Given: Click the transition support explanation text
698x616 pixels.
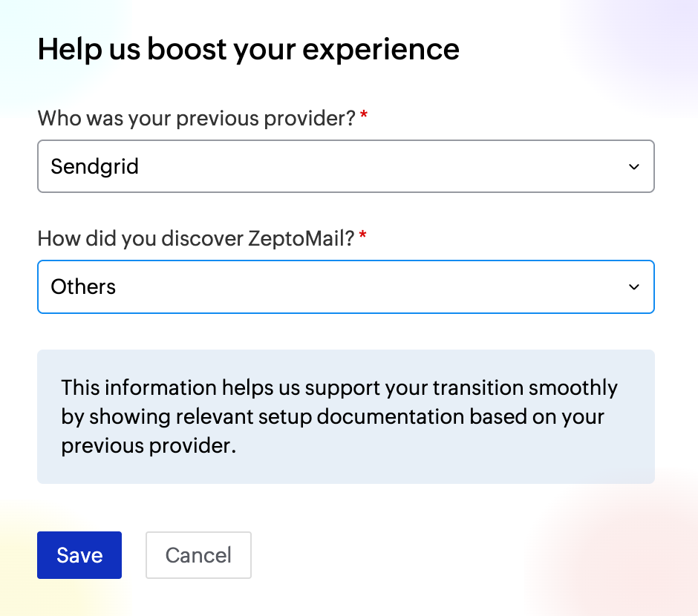Looking at the screenshot, I should tap(339, 416).
